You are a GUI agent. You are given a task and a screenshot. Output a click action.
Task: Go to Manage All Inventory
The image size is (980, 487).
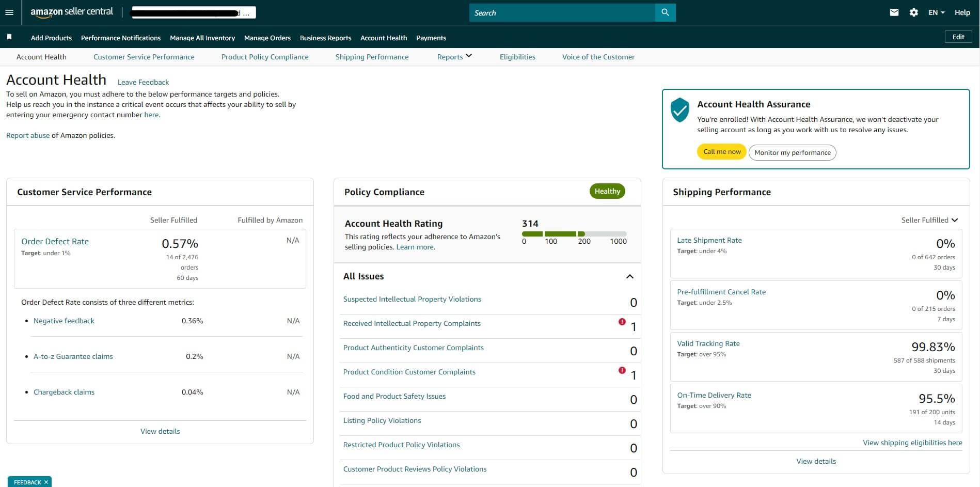[x=202, y=38]
